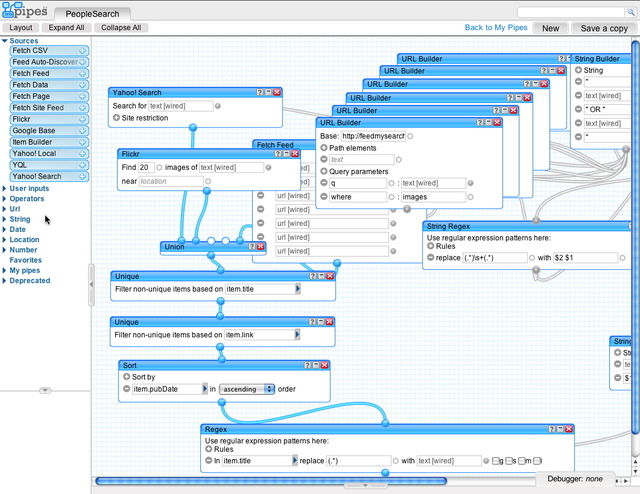This screenshot has width=640, height=494.
Task: Click the String Regex replace pattern field
Action: tap(495, 258)
